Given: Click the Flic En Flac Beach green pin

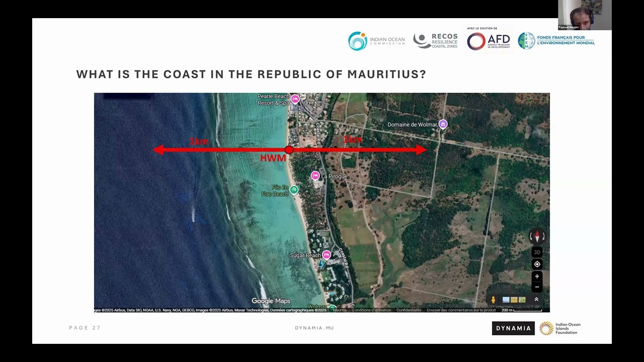Looking at the screenshot, I should point(294,190).
